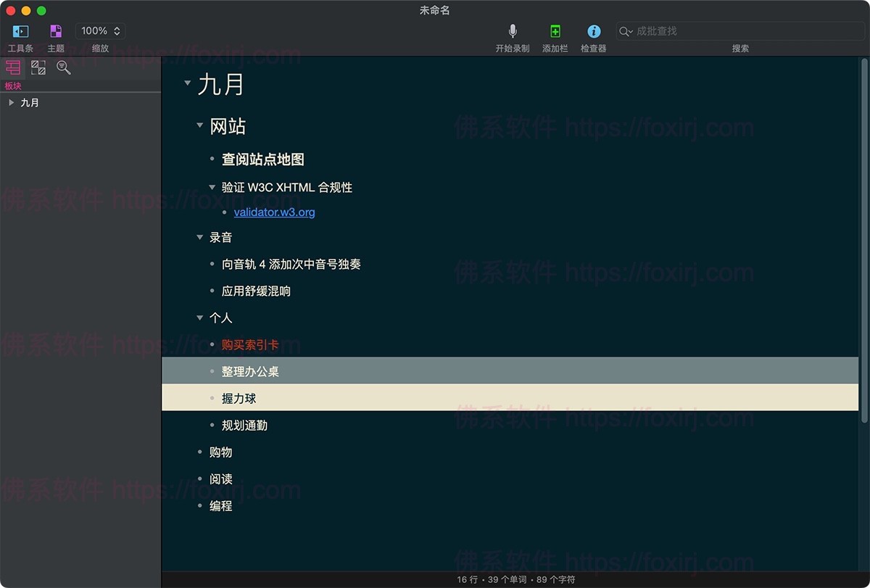Switch to the 板块 sections tab
Screen dimensions: 870x588
pos(13,67)
